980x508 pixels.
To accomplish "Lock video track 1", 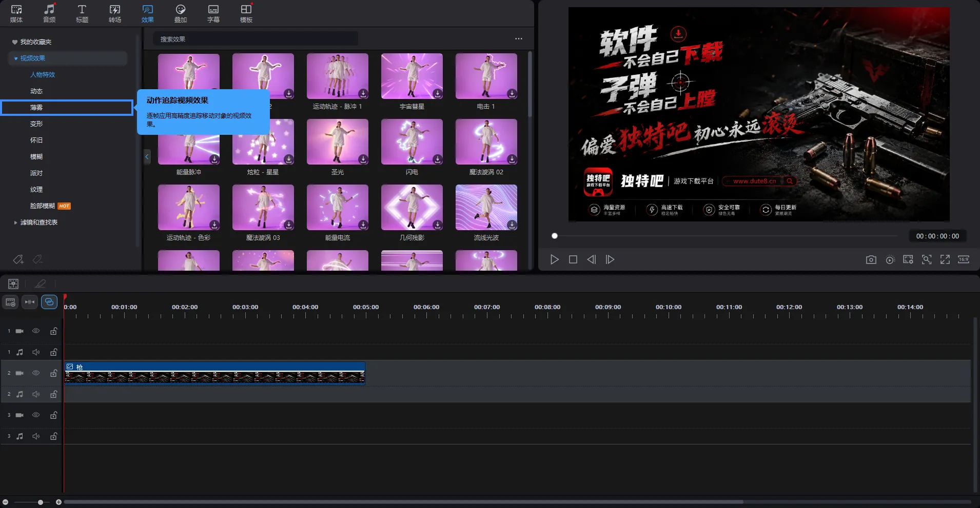I will 53,331.
